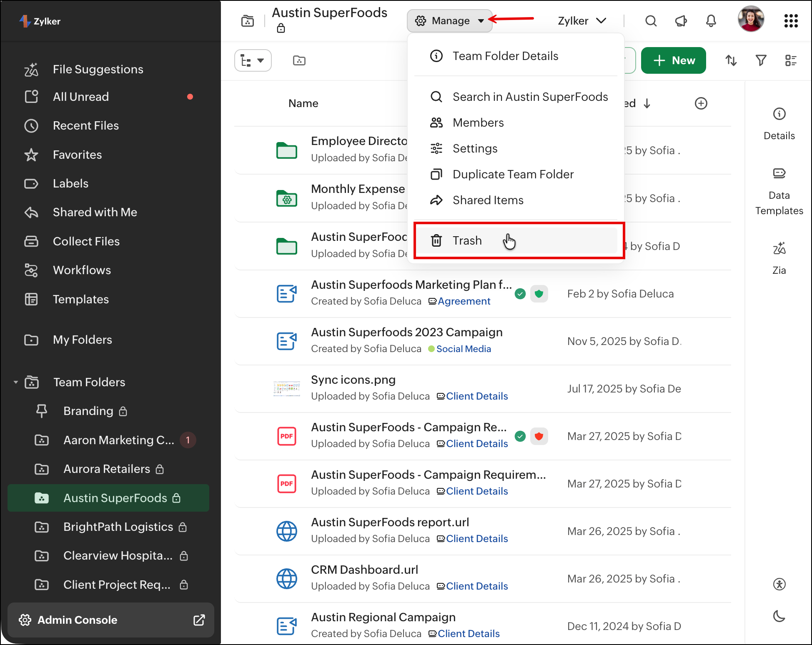Open the accessibility options icon
The height and width of the screenshot is (645, 812).
click(x=779, y=584)
